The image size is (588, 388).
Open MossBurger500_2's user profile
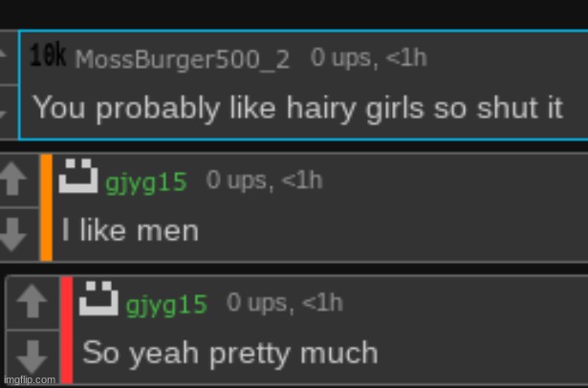183,59
